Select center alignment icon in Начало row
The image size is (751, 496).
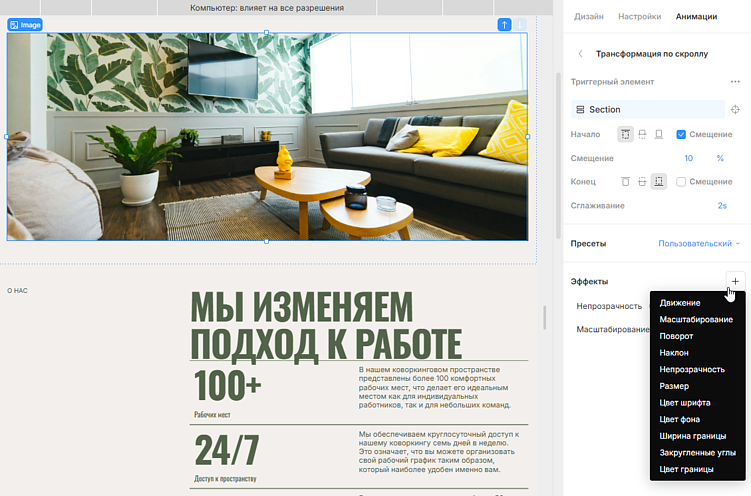(x=642, y=135)
